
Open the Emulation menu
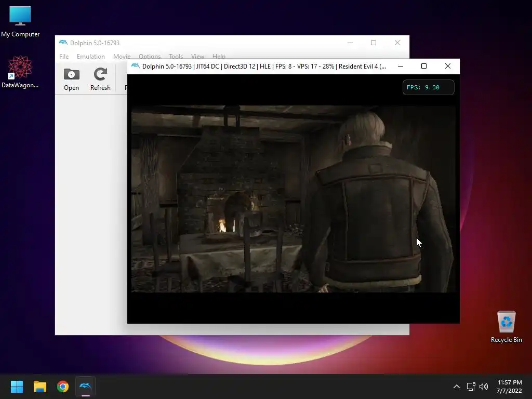click(x=90, y=56)
